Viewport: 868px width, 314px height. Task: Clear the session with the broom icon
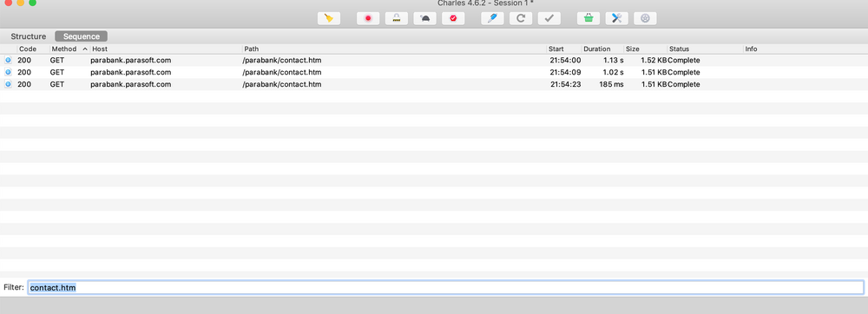click(x=329, y=18)
